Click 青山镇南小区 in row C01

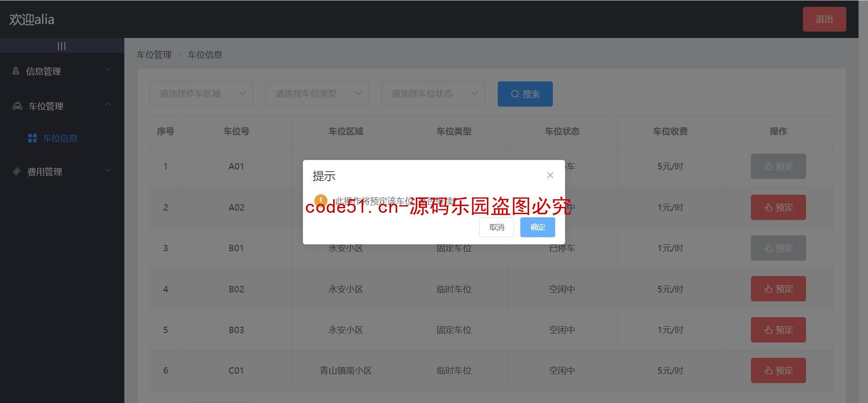346,370
